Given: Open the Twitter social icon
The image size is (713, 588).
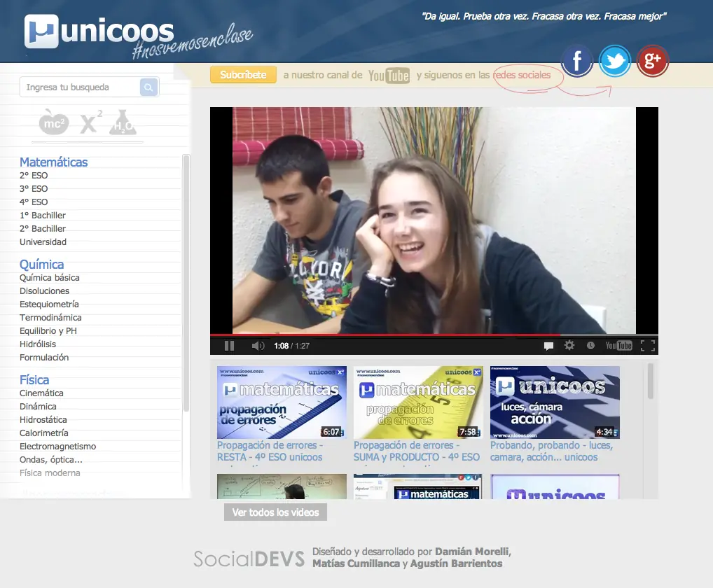Looking at the screenshot, I should (615, 62).
